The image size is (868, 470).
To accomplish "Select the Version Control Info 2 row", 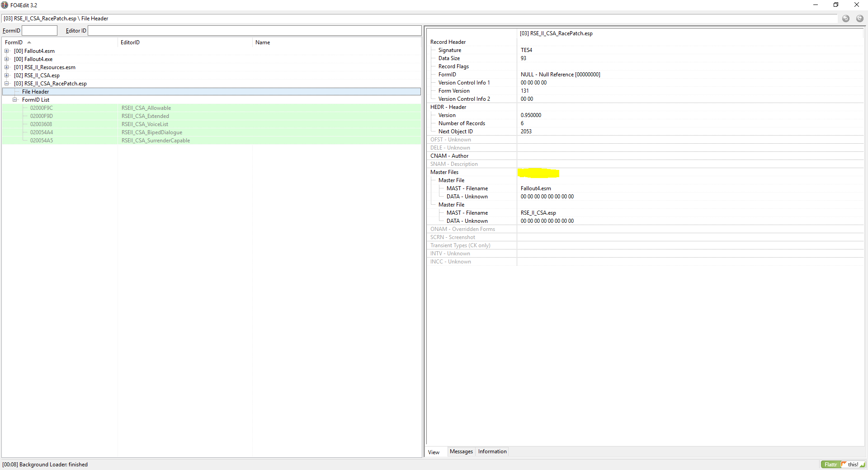I will [645, 99].
